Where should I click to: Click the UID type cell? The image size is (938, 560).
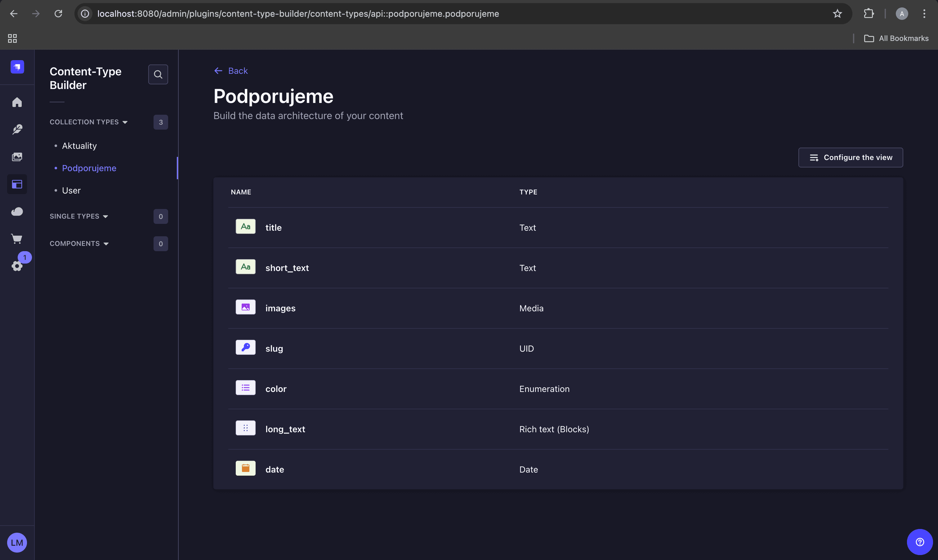coord(526,348)
